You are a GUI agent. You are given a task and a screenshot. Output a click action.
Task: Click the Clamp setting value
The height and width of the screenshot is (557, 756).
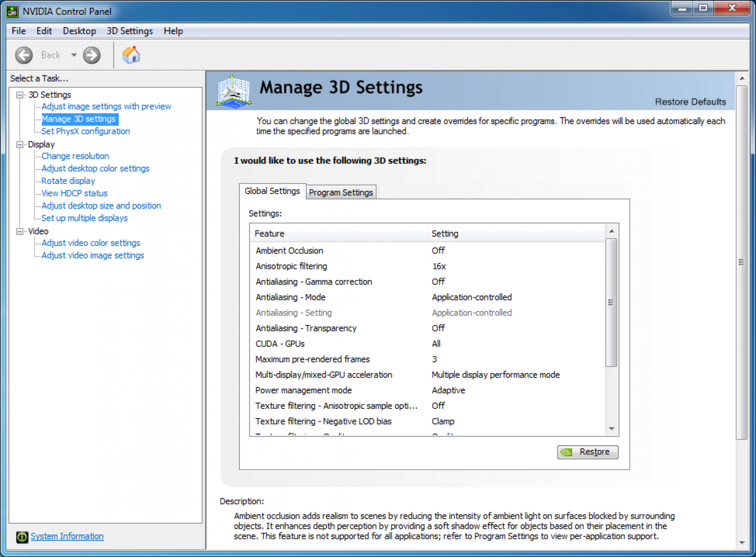443,421
